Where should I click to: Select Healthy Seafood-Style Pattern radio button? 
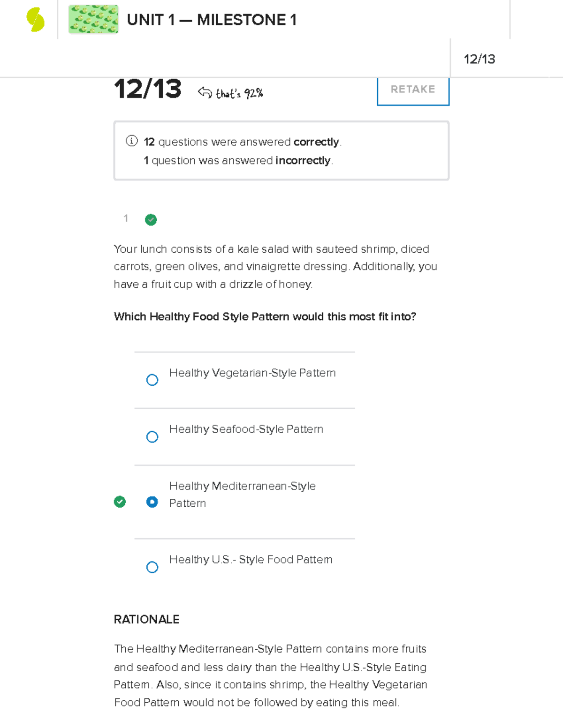[152, 436]
